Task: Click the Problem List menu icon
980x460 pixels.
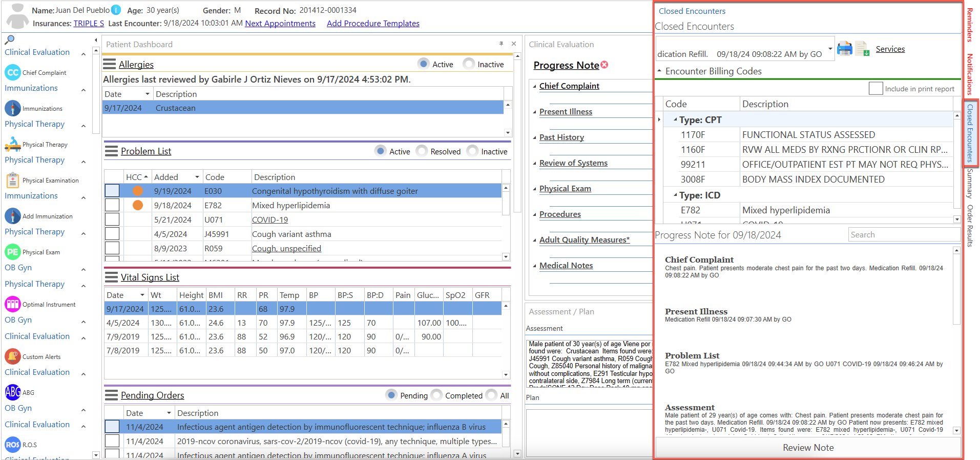Action: pyautogui.click(x=111, y=151)
